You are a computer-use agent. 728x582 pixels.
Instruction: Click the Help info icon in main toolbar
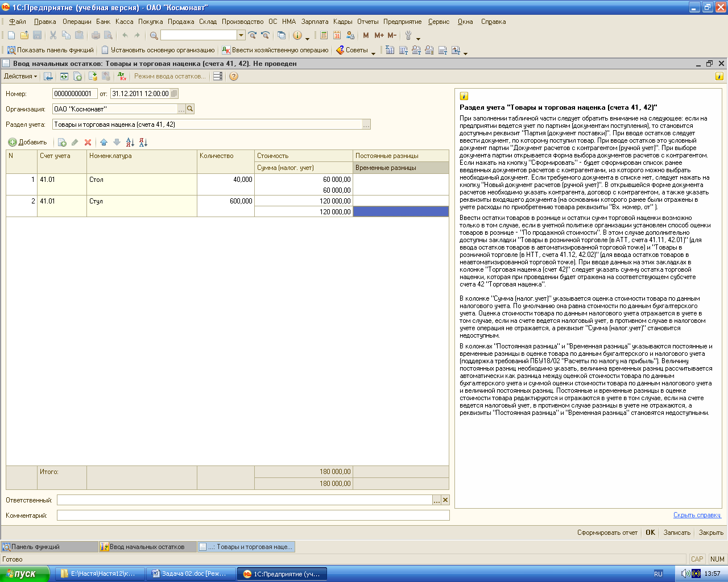point(297,35)
